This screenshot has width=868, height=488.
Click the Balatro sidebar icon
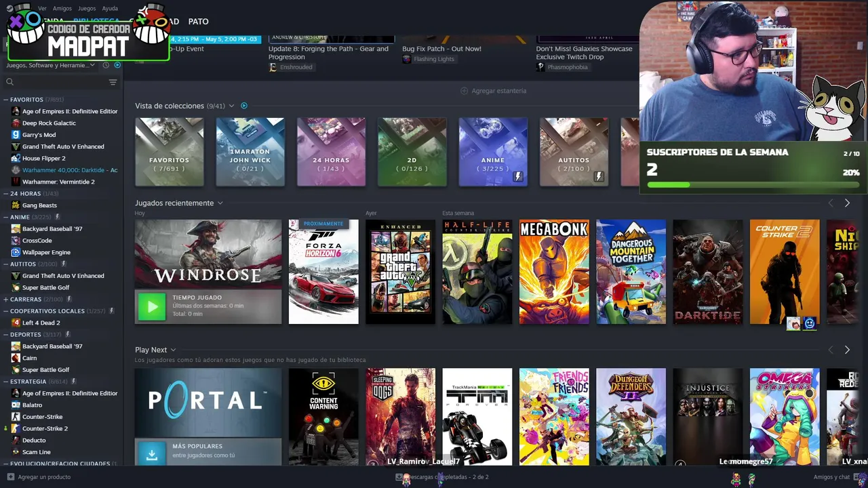[x=16, y=405]
